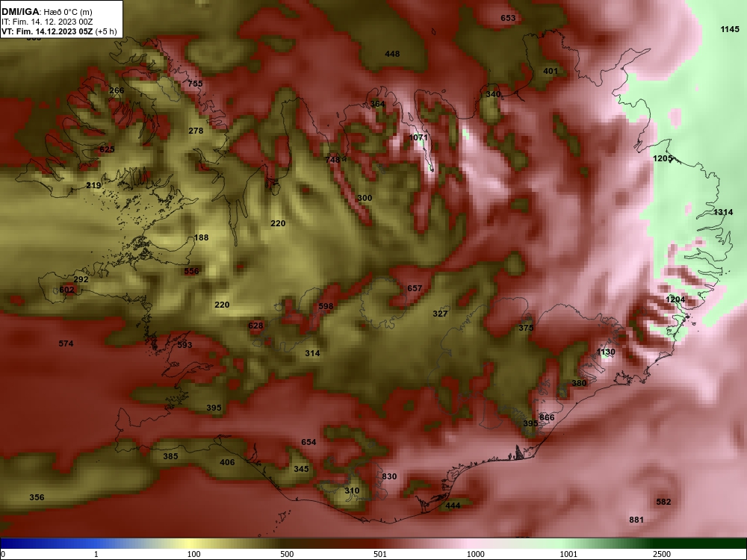Click the 310 value near south coast
This screenshot has height=560, width=747.
pyautogui.click(x=352, y=491)
